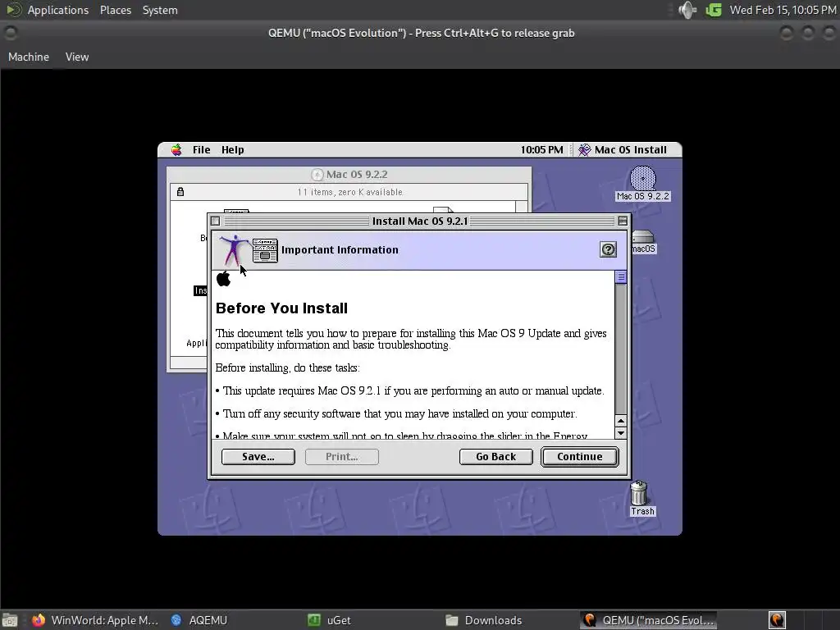Viewport: 840px width, 630px height.
Task: Click the line about turning off security software
Action: 396,414
